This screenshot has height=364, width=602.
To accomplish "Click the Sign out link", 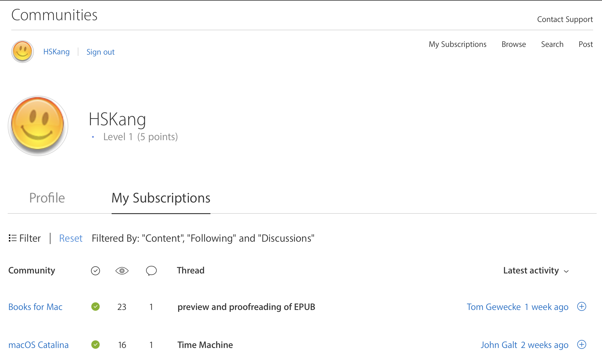I will point(100,52).
